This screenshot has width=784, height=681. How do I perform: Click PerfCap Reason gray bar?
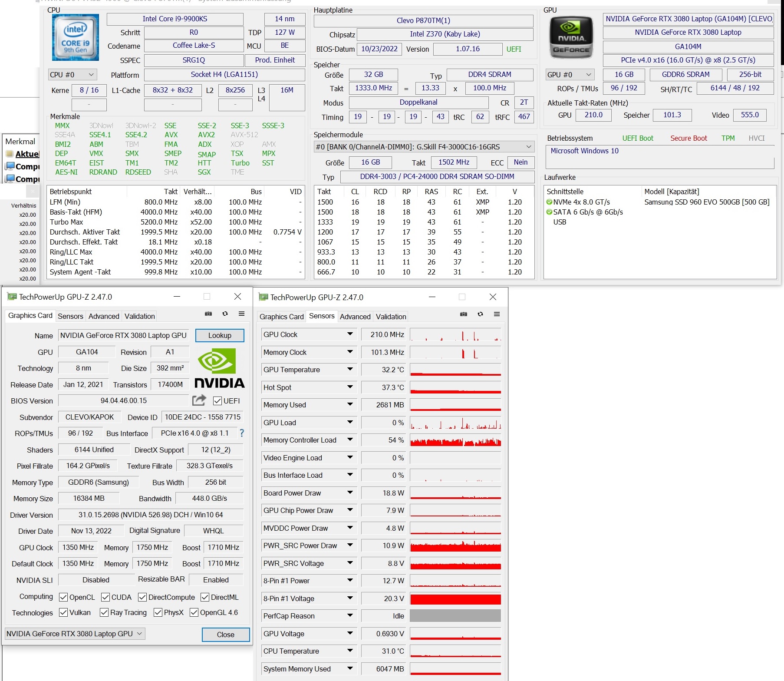(x=455, y=616)
